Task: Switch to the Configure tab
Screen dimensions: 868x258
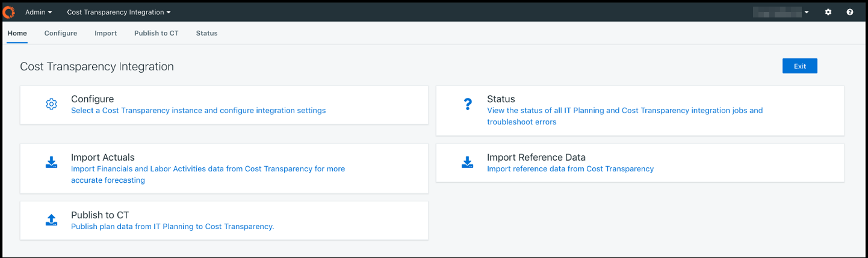Action: coord(61,33)
